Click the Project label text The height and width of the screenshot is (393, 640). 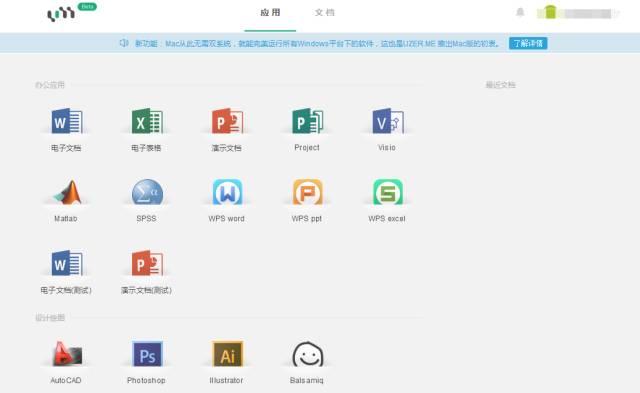(307, 147)
